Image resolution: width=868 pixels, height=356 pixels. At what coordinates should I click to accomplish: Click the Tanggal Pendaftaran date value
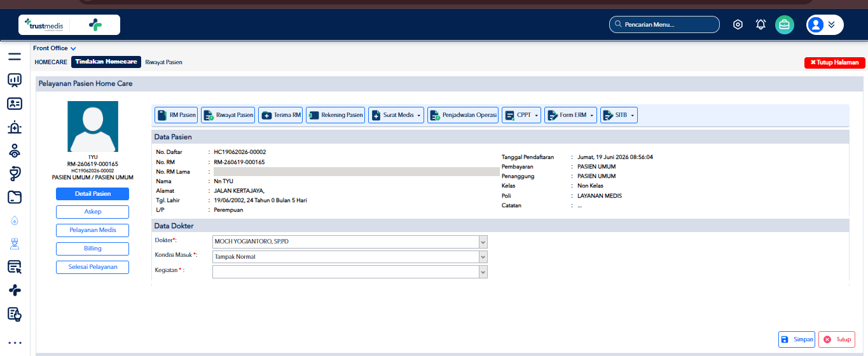(615, 157)
